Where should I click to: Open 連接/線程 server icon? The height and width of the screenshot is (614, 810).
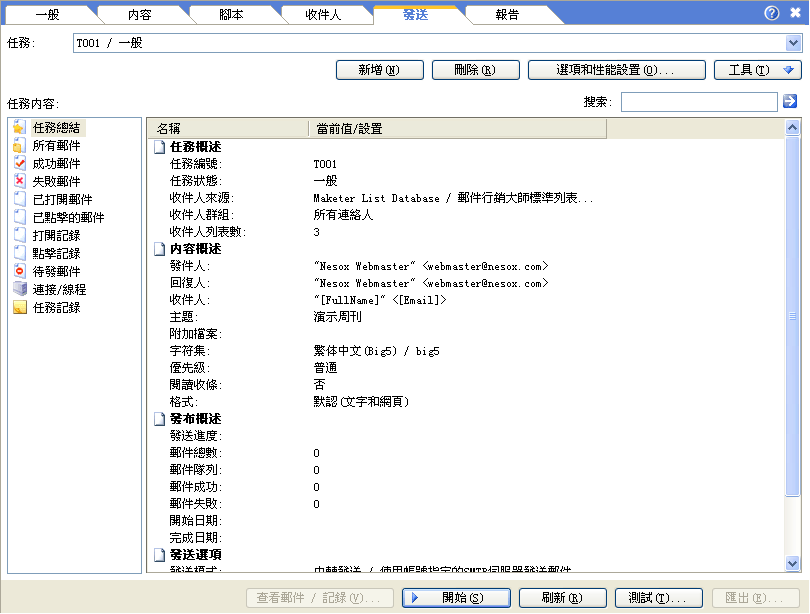pos(19,290)
